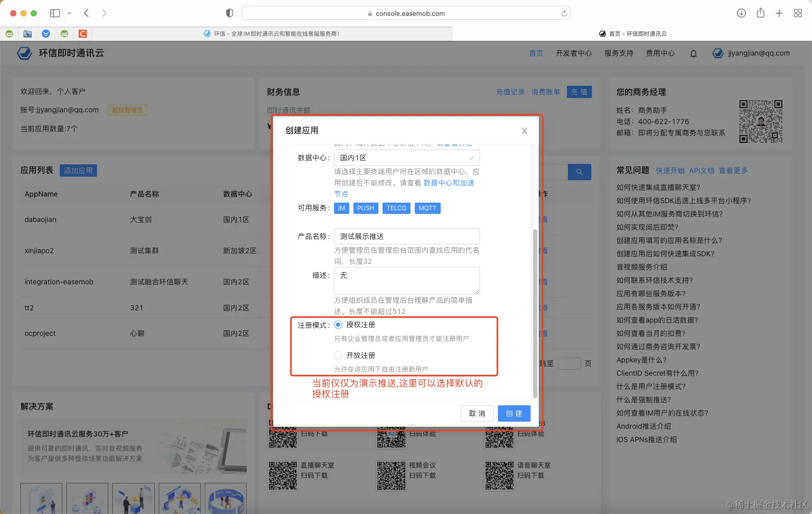
Task: Click the ocproject app name
Action: tap(40, 333)
